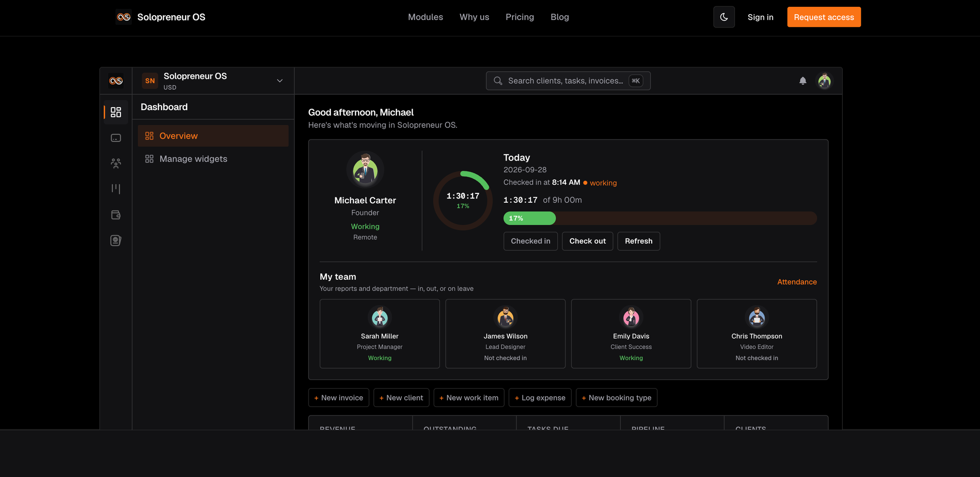The width and height of the screenshot is (980, 477).
Task: Open notifications via the bell icon
Action: [803, 81]
